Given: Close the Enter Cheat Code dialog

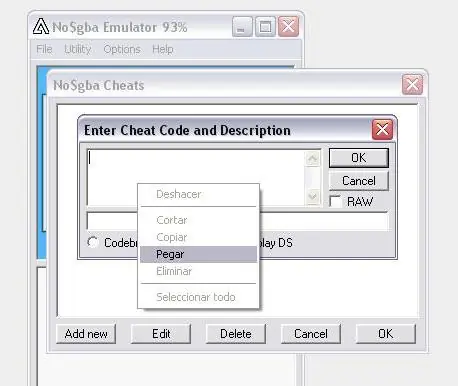Looking at the screenshot, I should click(x=382, y=129).
